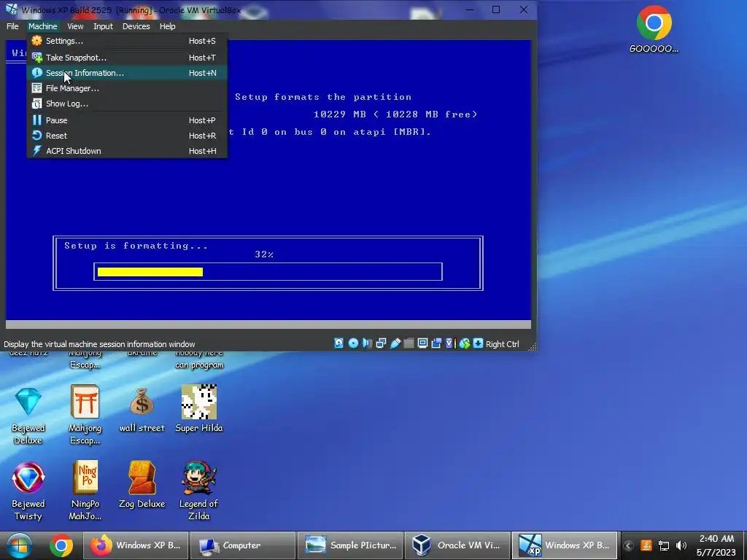Click the Show Log icon

[x=36, y=104]
